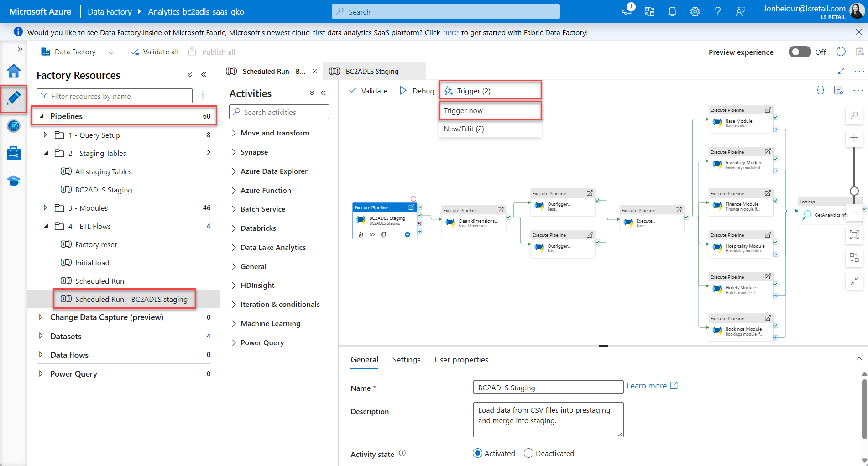The image size is (868, 466).
Task: Click the Debug button
Action: (417, 91)
